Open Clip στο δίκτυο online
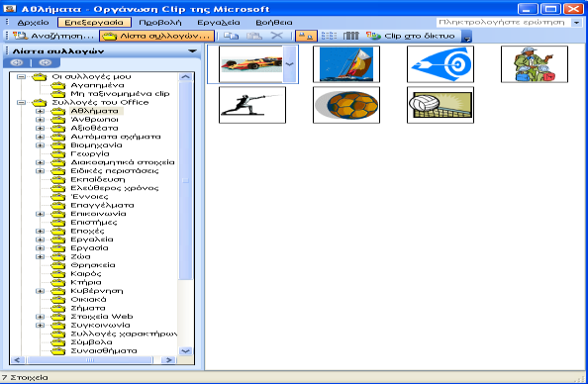The image size is (588, 384). [x=411, y=36]
